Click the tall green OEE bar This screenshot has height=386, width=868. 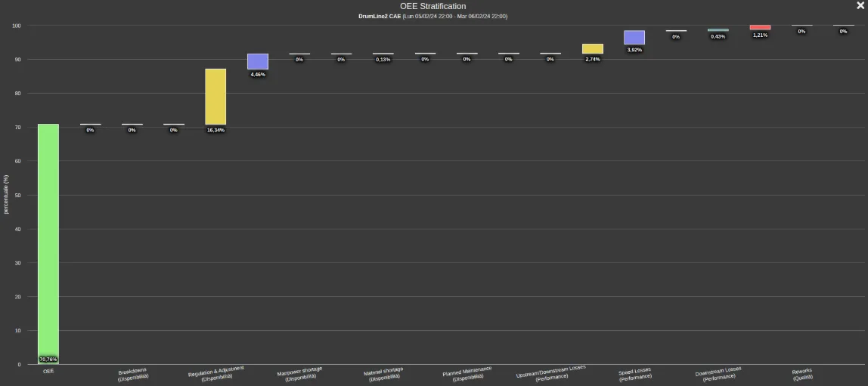[48, 242]
